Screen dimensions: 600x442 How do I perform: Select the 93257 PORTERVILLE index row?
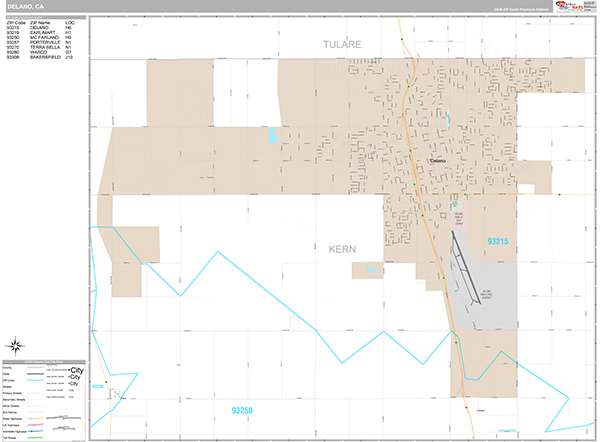39,42
